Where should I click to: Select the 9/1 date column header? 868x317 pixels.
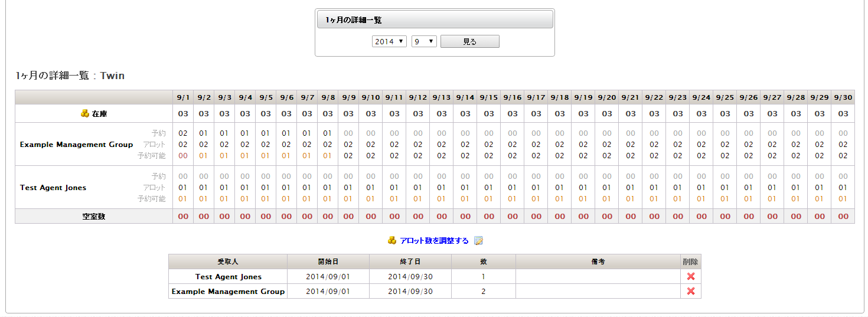183,97
